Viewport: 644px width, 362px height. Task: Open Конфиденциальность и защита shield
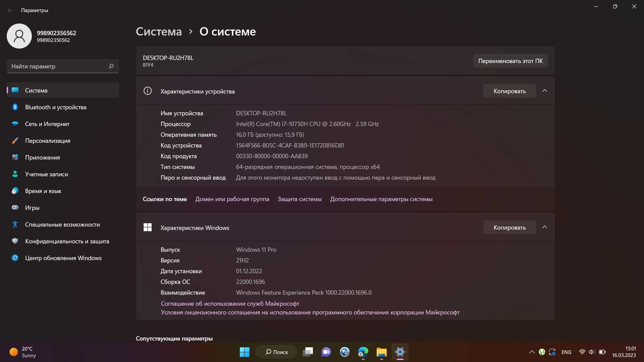coord(15,241)
